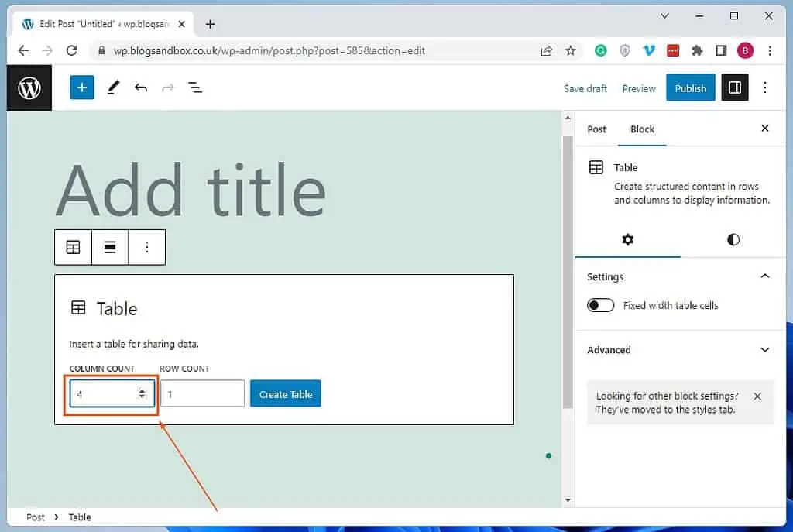Open the editor options three-dot menu

765,88
